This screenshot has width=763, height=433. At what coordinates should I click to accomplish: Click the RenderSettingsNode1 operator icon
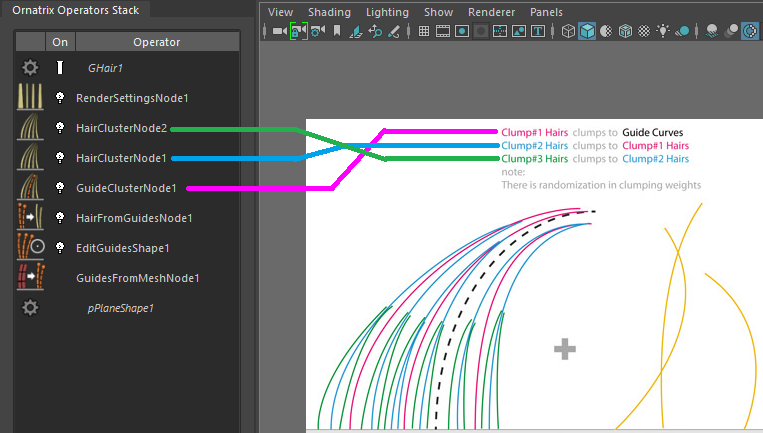tap(30, 98)
